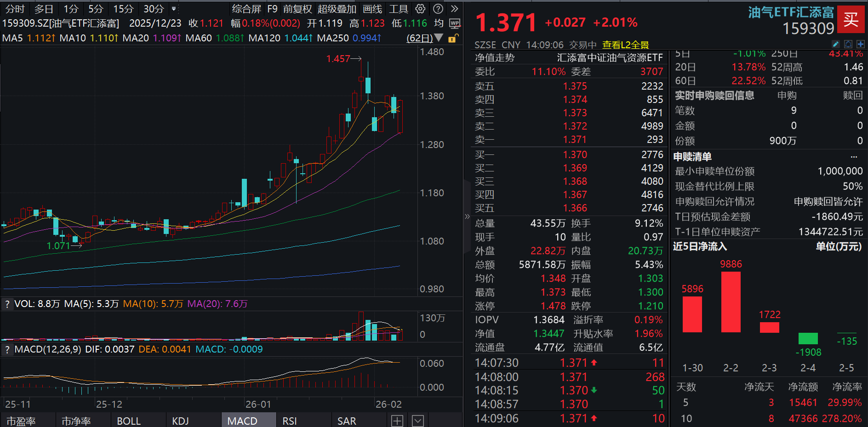This screenshot has width=868, height=427.
Task: Open the dropdown arrow next to 30分
Action: pyautogui.click(x=173, y=9)
